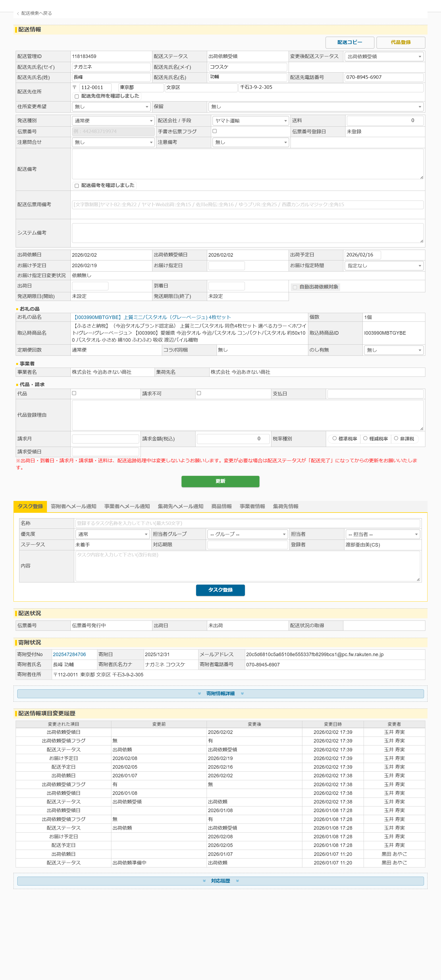Viewport: 441px width, 980px height.
Task: Click the 配送コピー button
Action: [350, 42]
